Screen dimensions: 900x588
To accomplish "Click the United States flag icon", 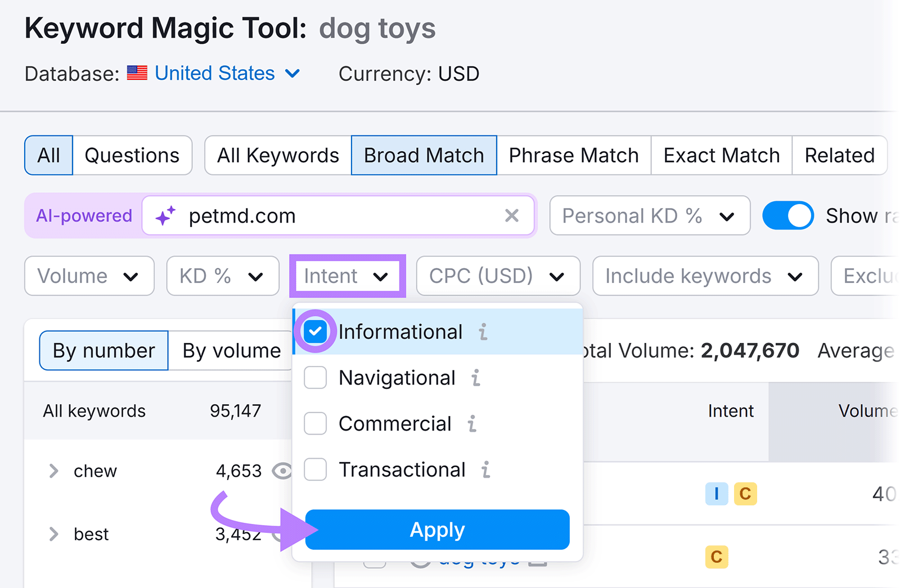I will tap(137, 73).
